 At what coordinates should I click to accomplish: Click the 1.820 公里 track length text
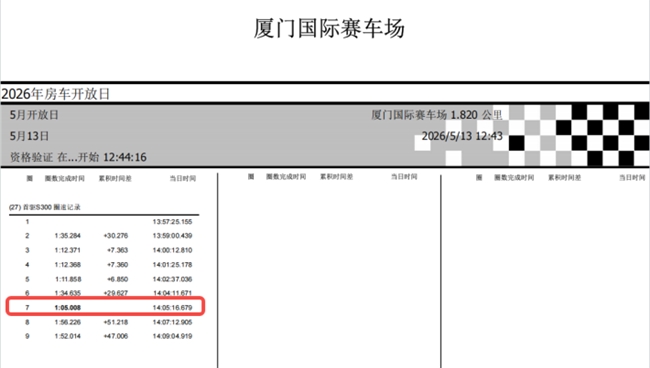tap(476, 115)
